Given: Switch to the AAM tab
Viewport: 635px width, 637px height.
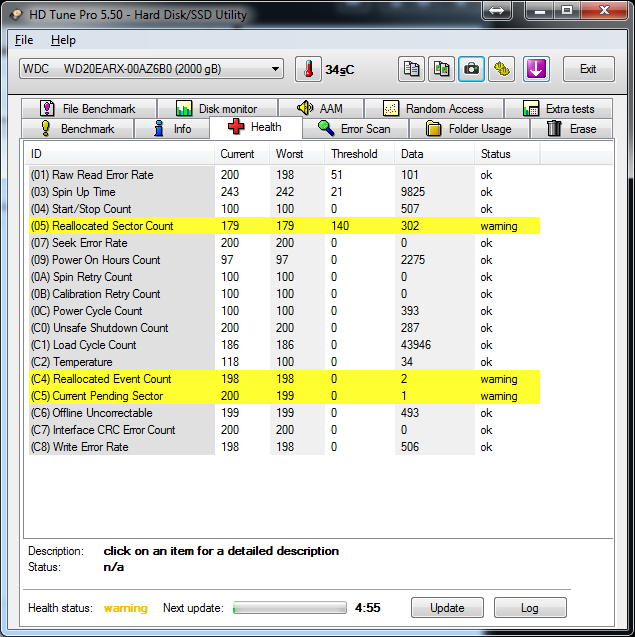Looking at the screenshot, I should (321, 108).
